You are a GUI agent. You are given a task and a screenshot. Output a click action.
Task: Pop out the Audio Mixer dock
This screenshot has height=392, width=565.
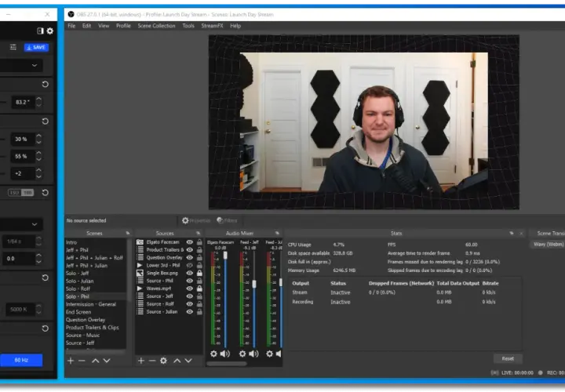[x=277, y=234]
